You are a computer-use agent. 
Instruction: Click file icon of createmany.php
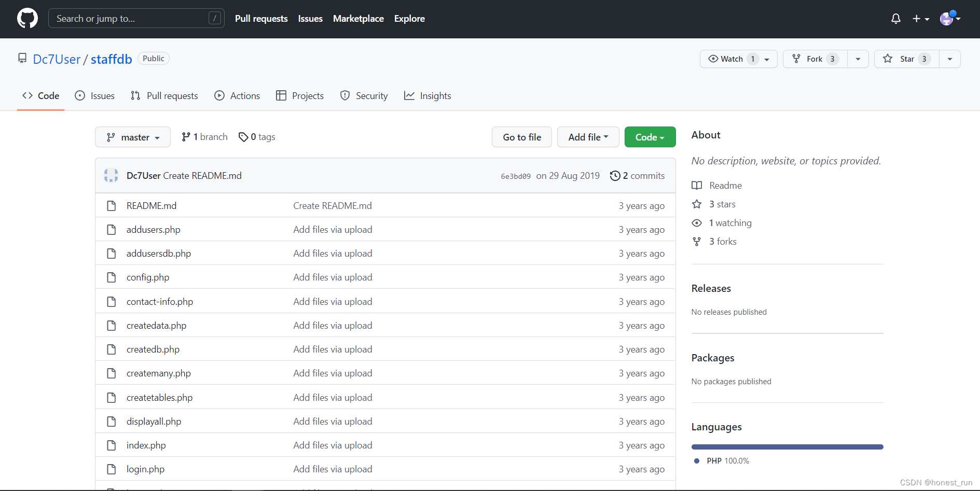click(x=111, y=373)
